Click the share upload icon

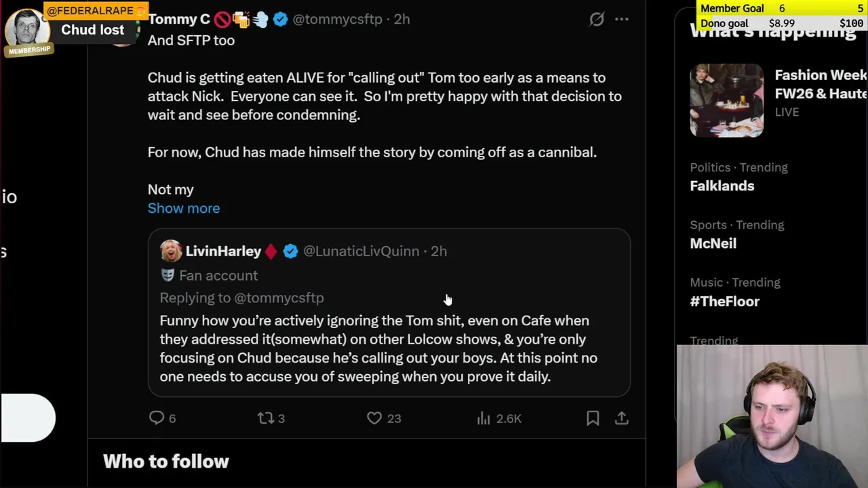pos(621,418)
